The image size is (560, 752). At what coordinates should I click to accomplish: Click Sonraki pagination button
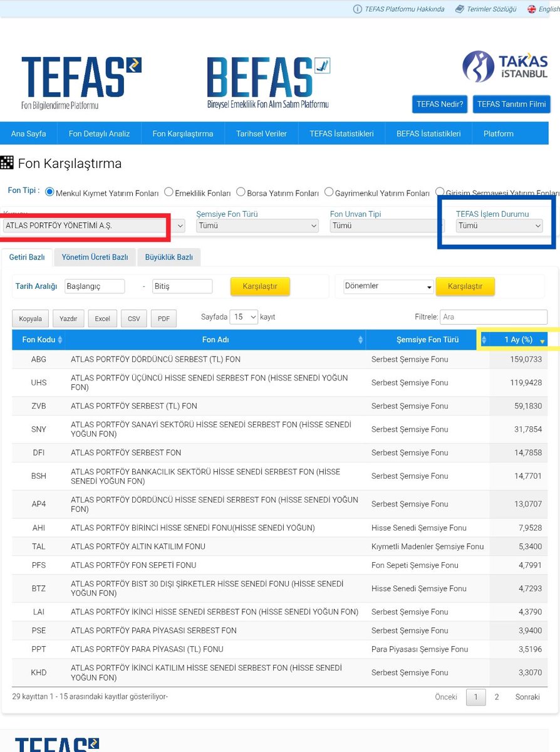pos(527,697)
